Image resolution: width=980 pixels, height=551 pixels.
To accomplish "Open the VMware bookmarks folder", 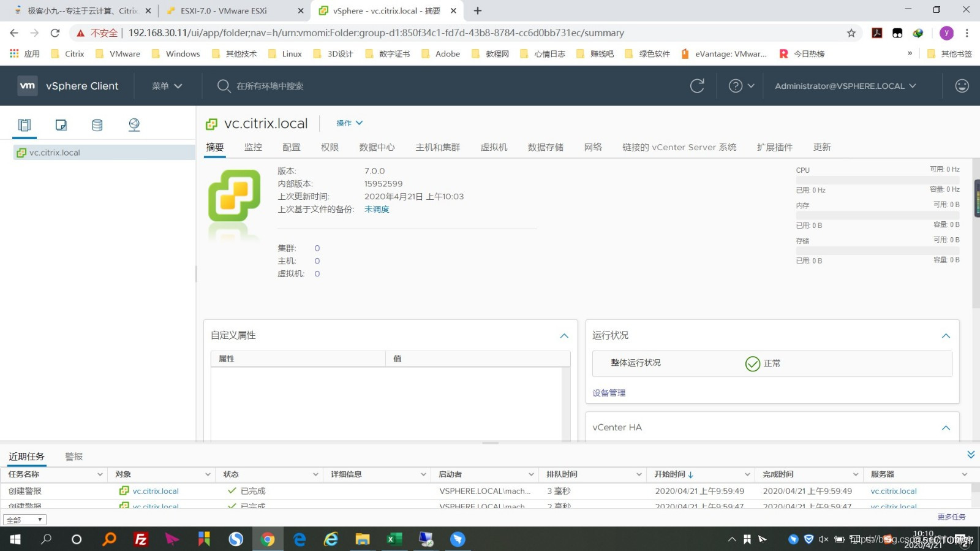I will coord(118,54).
